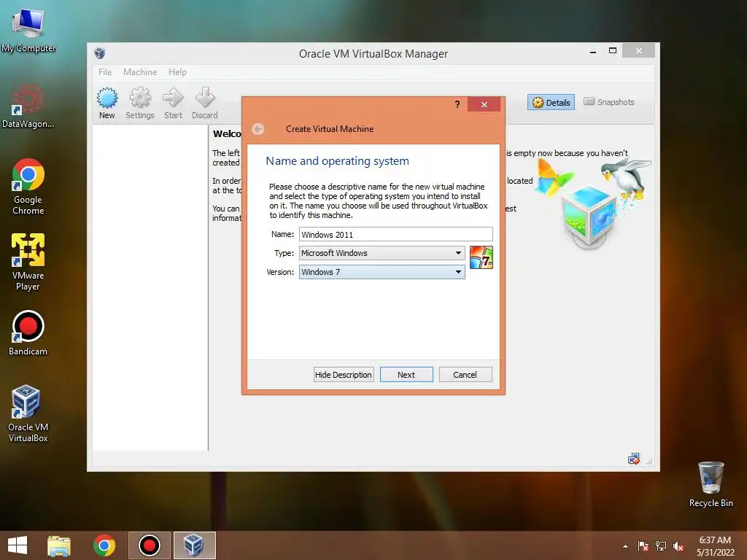Viewport: 747px width, 560px height.
Task: Click the Name field containing Windows 2011
Action: click(396, 234)
